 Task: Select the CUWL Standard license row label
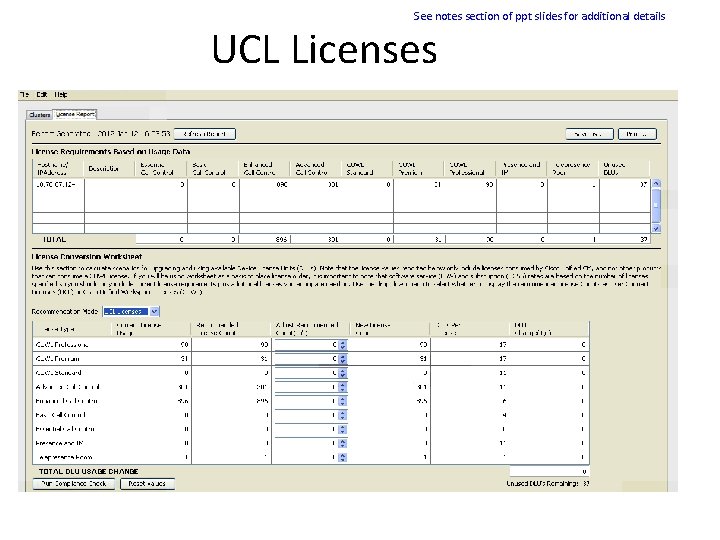(58, 373)
